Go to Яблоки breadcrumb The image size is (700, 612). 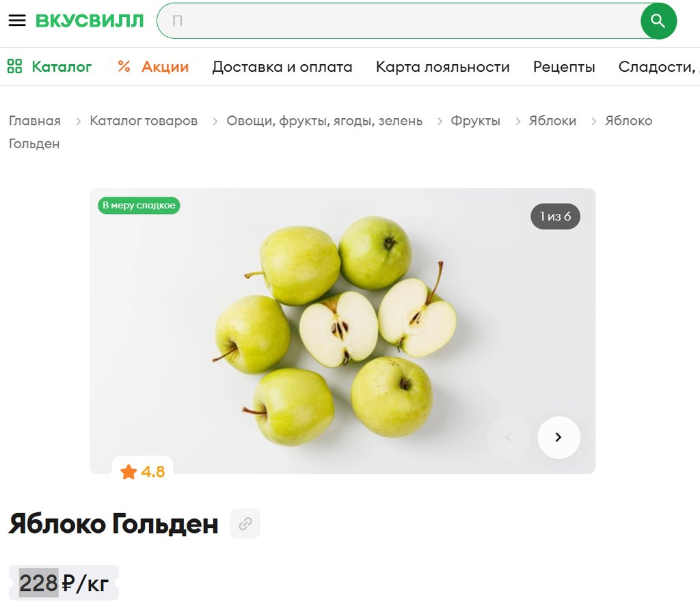click(x=552, y=120)
